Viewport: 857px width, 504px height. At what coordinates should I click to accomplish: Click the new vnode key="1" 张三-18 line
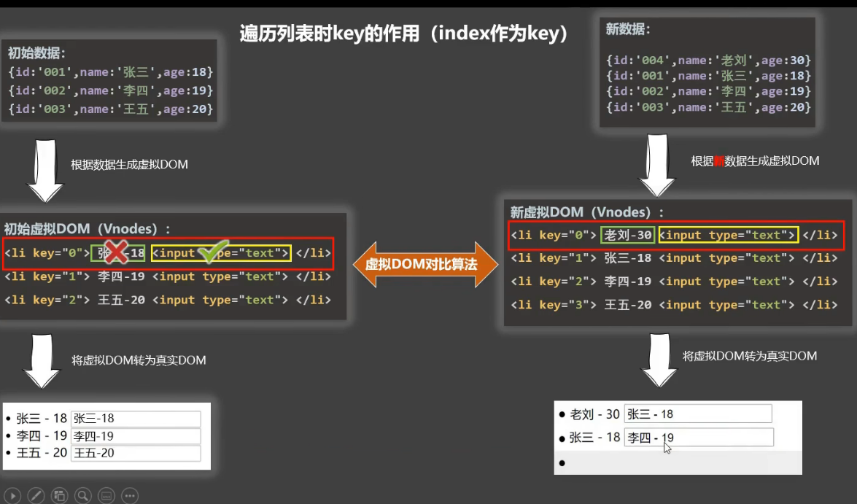tap(675, 257)
